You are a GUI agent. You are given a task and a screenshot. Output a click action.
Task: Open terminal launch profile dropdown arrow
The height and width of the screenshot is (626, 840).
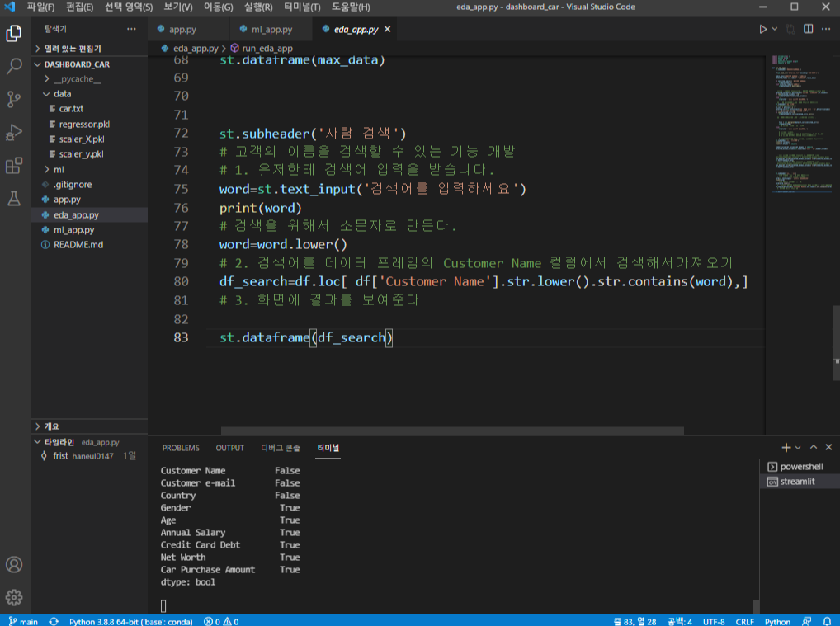[x=798, y=447]
